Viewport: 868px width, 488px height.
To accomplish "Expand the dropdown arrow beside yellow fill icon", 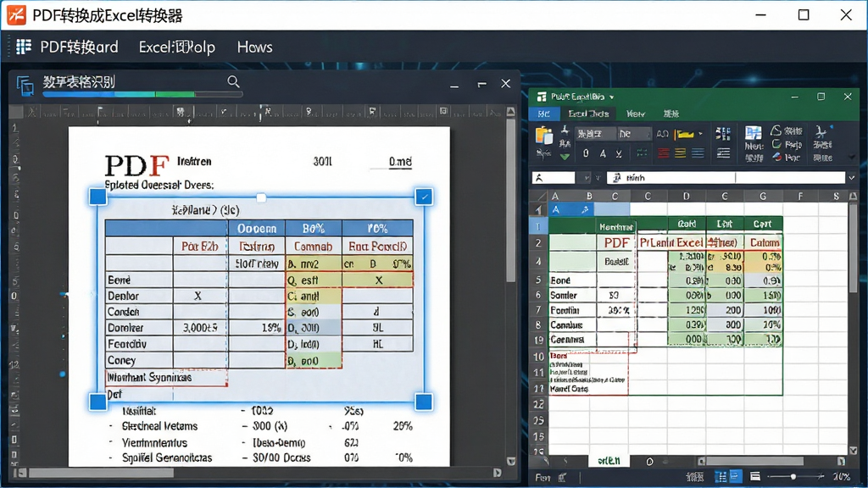I will pyautogui.click(x=700, y=135).
